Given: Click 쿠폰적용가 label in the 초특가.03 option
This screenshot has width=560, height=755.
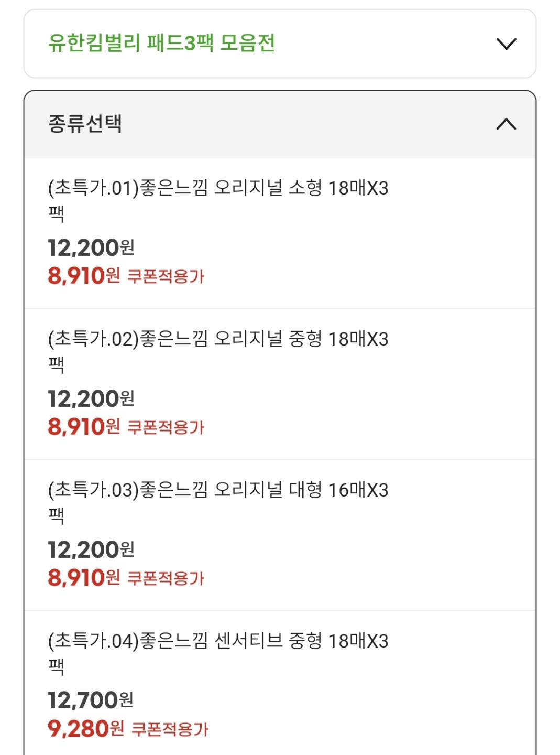Looking at the screenshot, I should (166, 578).
